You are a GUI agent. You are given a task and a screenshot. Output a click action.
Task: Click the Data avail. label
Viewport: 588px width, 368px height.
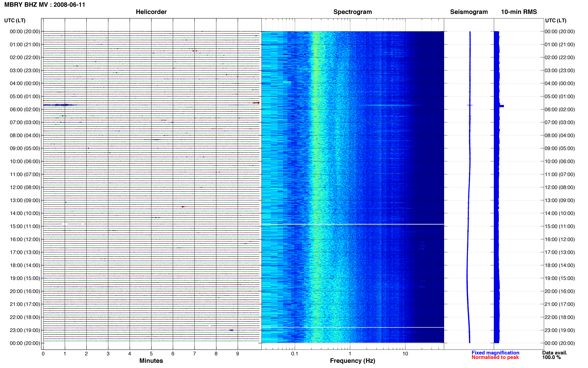(555, 353)
